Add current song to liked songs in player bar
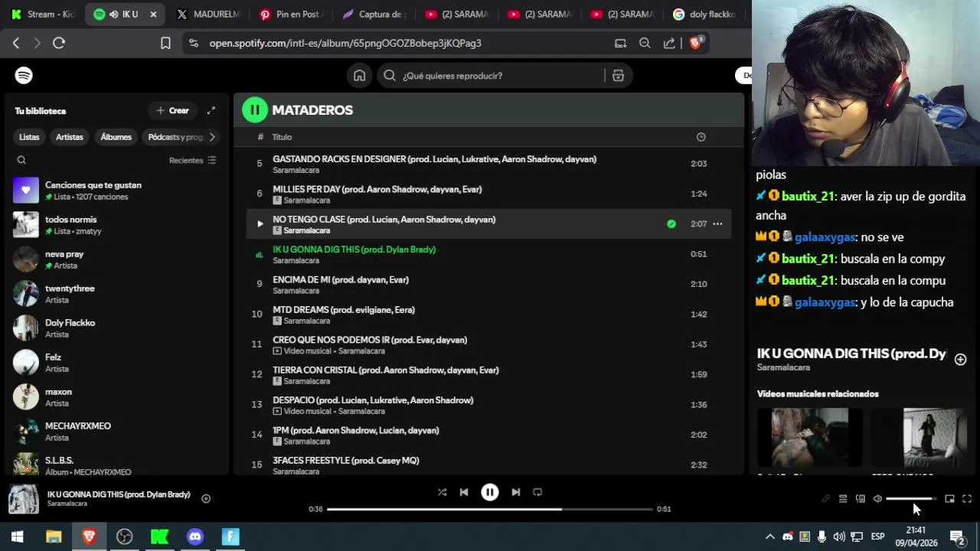 206,498
